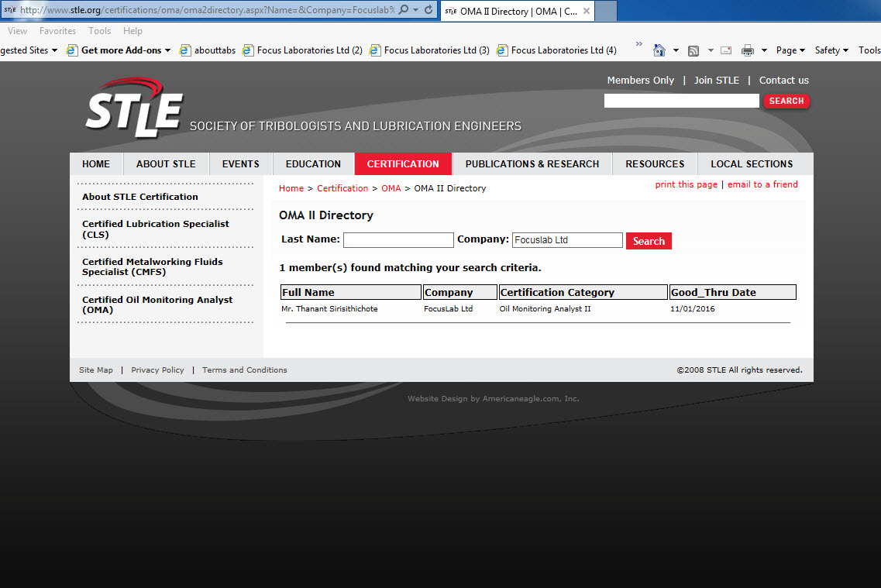Open the Tools command bar menu

point(869,50)
